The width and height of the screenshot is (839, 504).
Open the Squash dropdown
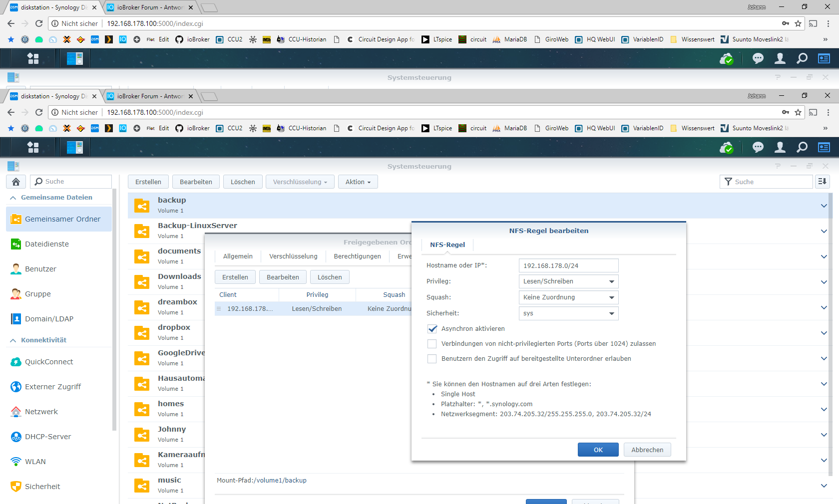coord(568,297)
